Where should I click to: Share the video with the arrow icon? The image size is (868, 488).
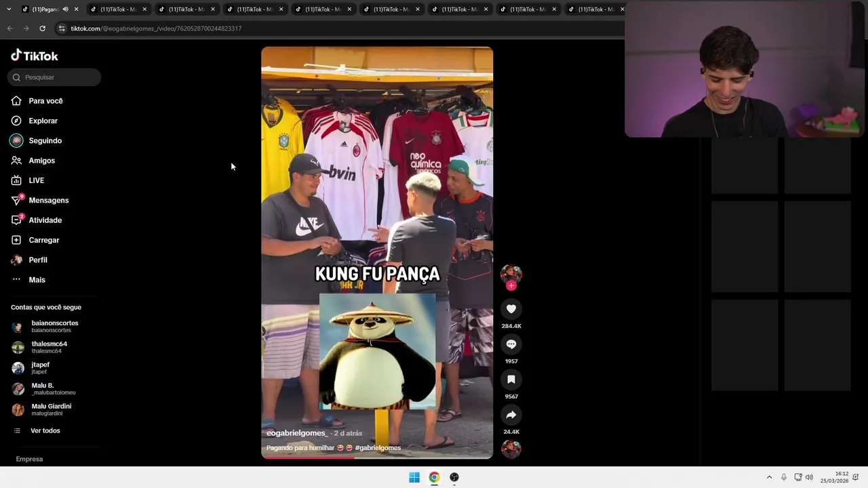(x=511, y=415)
